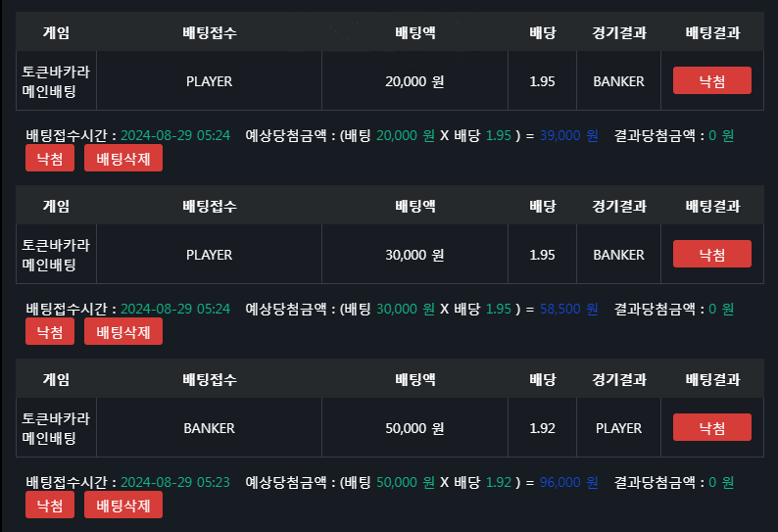Select the 배당 header in second table
This screenshot has width=778, height=532.
(542, 206)
